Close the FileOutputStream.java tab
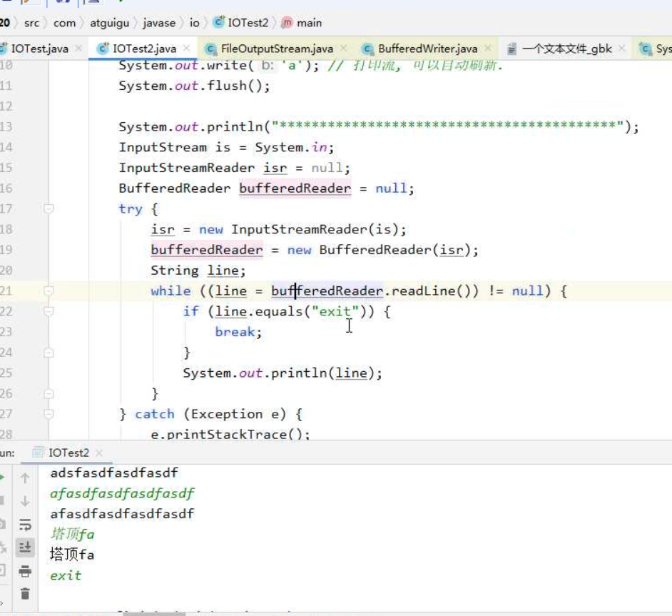Screen dimensions: 672x616 click(x=344, y=49)
